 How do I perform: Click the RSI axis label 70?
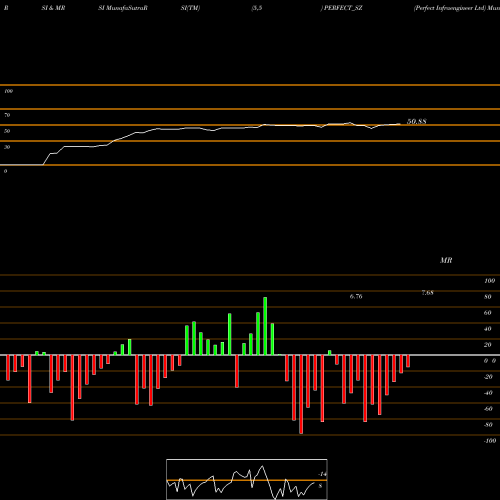7,115
